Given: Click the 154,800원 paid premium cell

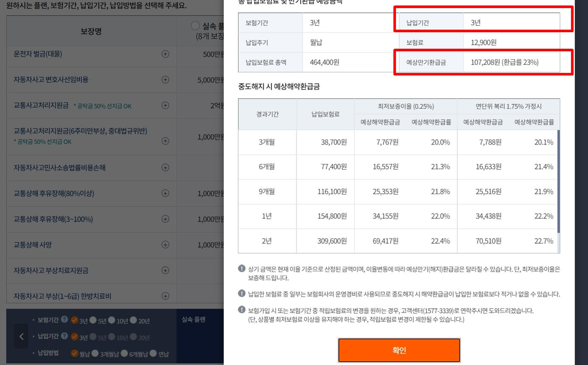Looking at the screenshot, I should pyautogui.click(x=325, y=216).
